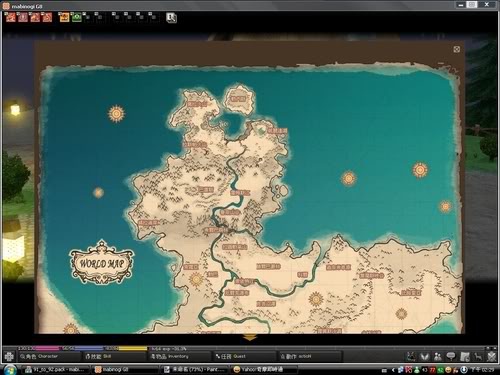Toggle the world map fullscreen icon
The height and width of the screenshot is (375, 500).
click(x=457, y=49)
